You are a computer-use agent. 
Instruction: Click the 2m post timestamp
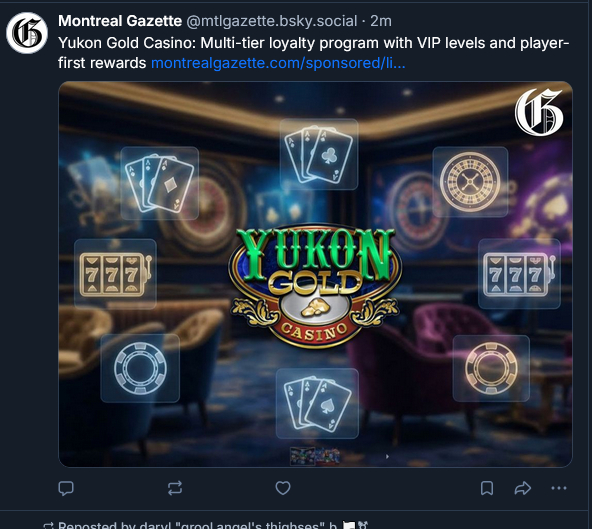point(381,21)
